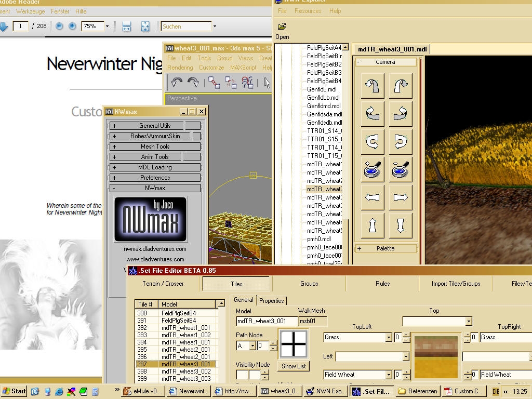Click the fit page width icon in Reader
This screenshot has width=532, height=399.
(x=126, y=26)
